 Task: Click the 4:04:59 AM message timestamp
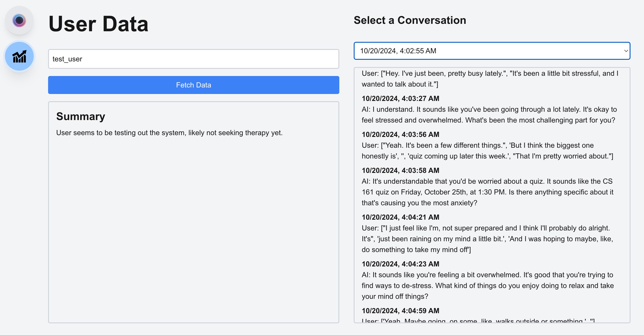pos(400,311)
